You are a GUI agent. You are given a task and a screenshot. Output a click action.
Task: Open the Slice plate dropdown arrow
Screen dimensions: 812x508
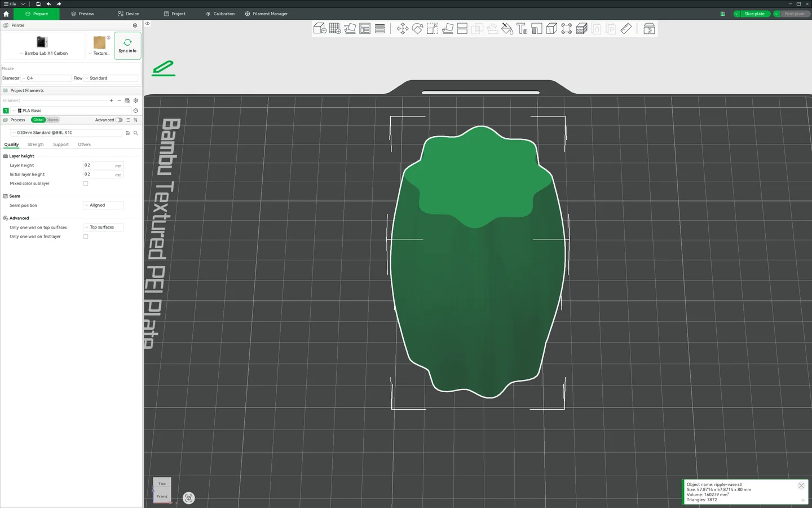click(736, 14)
